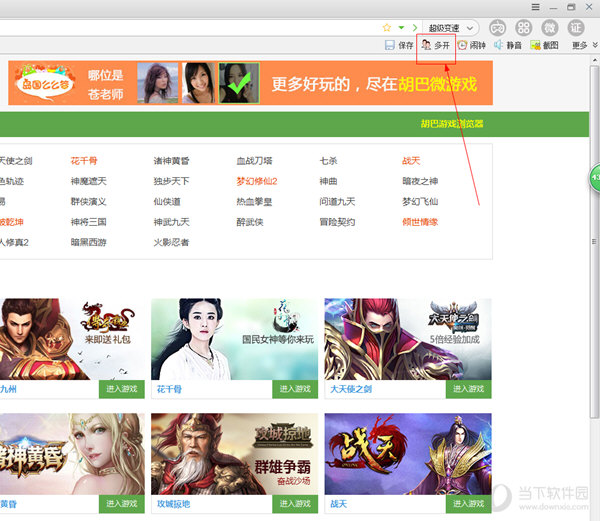
Task: Open the gamepad games icon
Action: (x=497, y=28)
